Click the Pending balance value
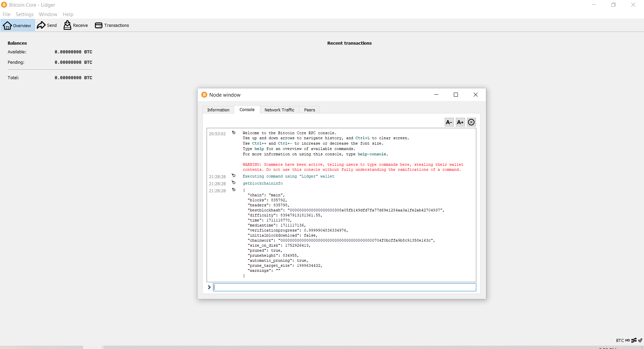644x349 pixels. click(73, 62)
